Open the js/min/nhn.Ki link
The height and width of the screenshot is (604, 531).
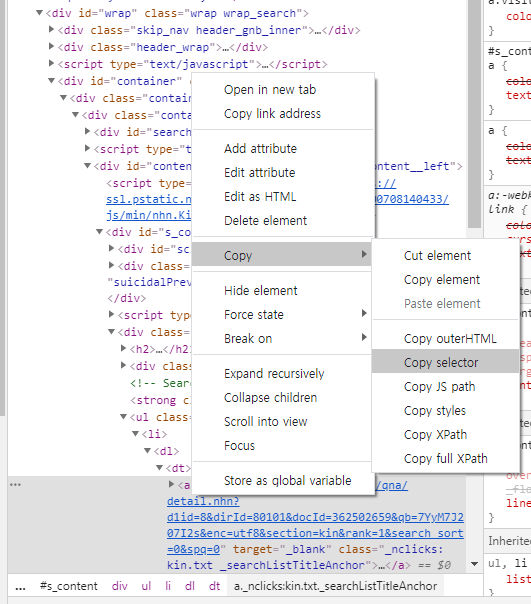point(149,215)
